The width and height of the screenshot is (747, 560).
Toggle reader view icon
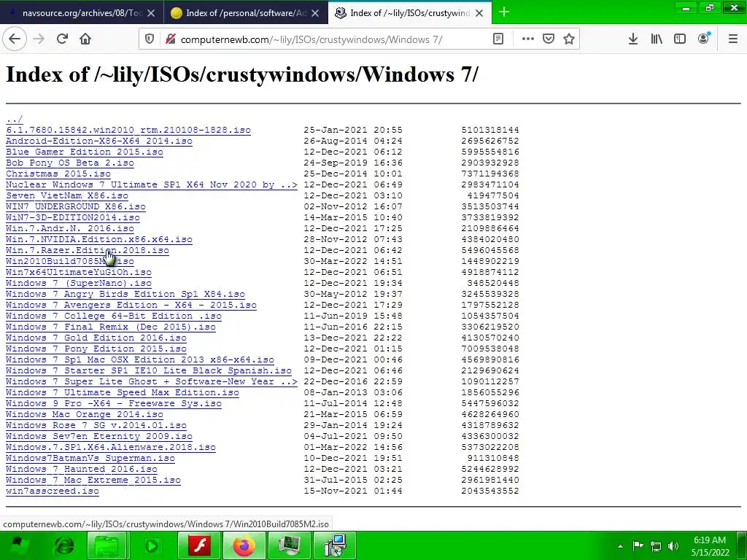click(x=498, y=39)
